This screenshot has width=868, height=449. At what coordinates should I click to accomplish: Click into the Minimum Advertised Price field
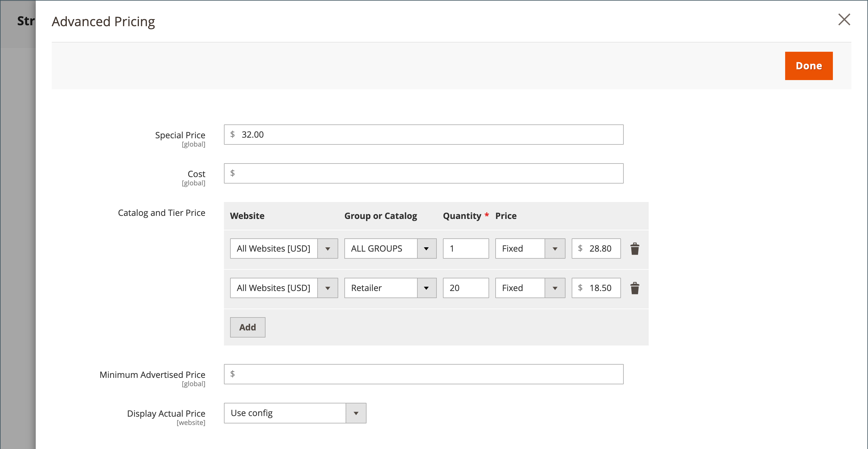(423, 374)
